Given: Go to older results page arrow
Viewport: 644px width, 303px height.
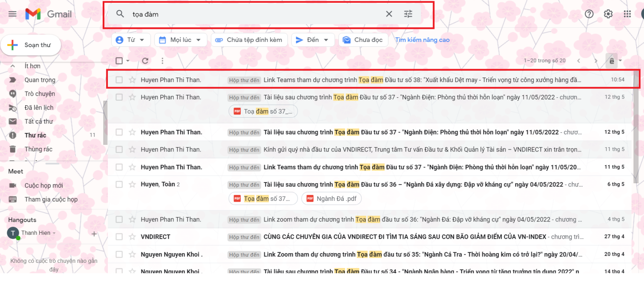Looking at the screenshot, I should (596, 61).
